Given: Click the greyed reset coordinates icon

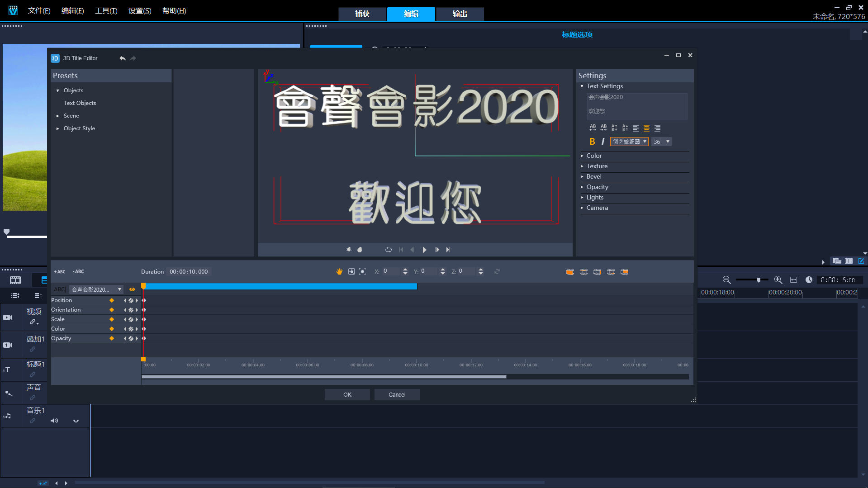Looking at the screenshot, I should (497, 271).
